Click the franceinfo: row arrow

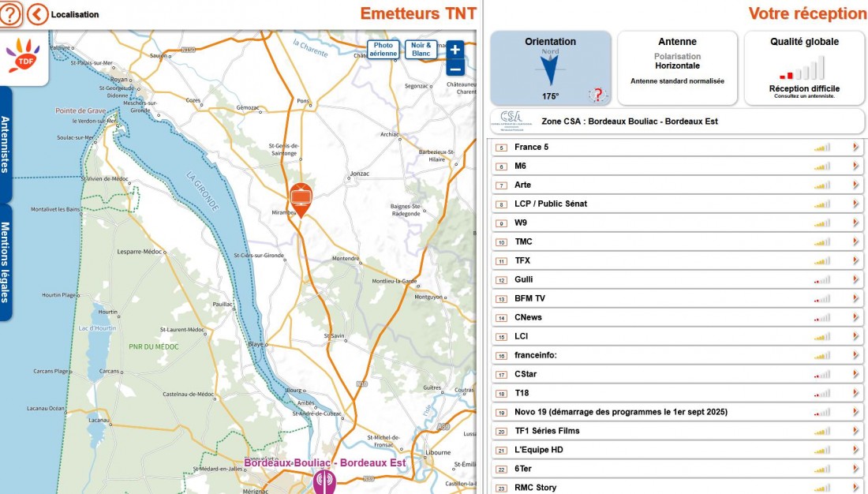(x=855, y=355)
